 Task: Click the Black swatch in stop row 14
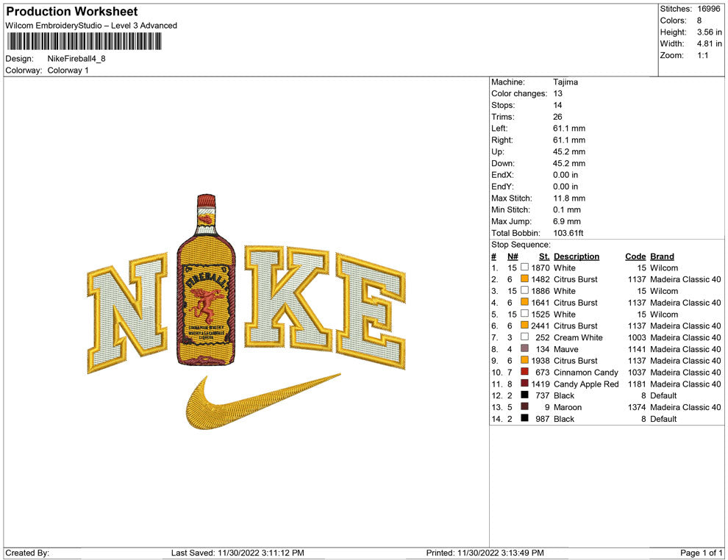click(524, 418)
